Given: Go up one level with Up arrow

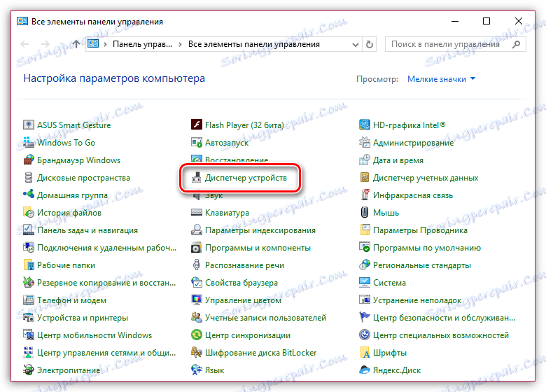Looking at the screenshot, I should pyautogui.click(x=76, y=44).
